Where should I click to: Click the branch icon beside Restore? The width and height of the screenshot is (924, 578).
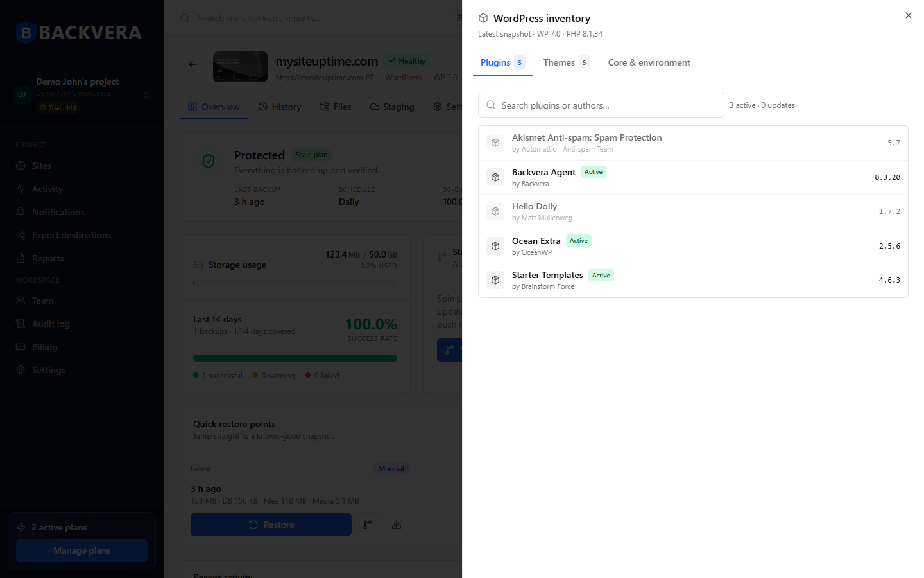coord(368,525)
